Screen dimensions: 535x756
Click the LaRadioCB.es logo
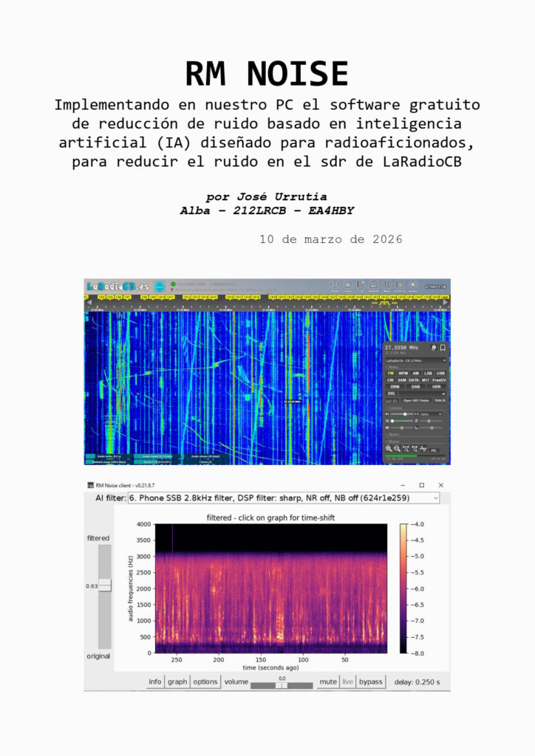(x=117, y=286)
